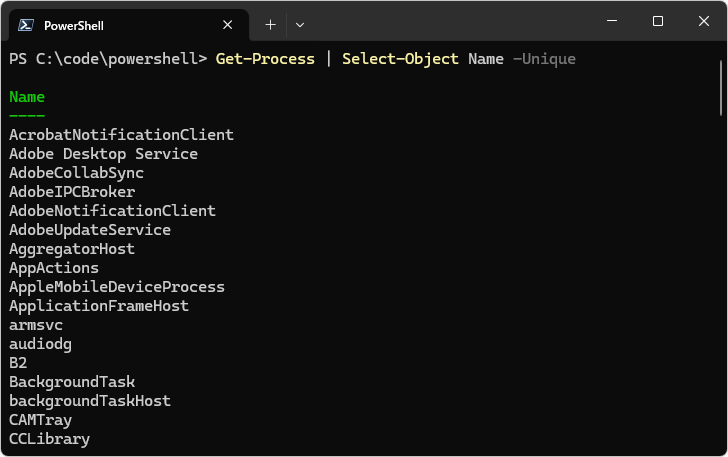Open a new tab with the plus icon

[270, 25]
